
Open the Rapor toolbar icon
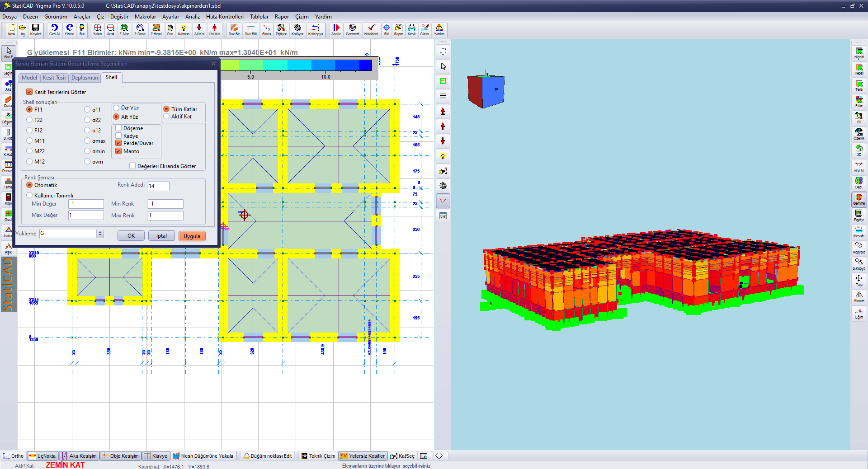(398, 30)
